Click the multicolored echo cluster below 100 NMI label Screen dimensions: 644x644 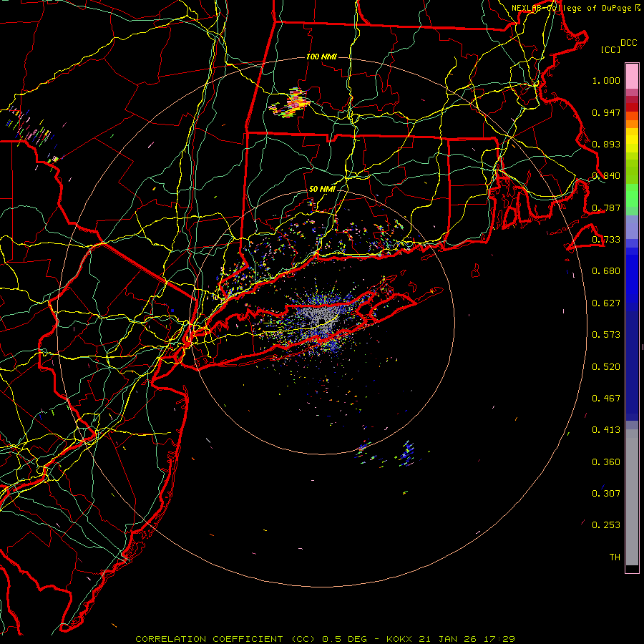tap(290, 102)
